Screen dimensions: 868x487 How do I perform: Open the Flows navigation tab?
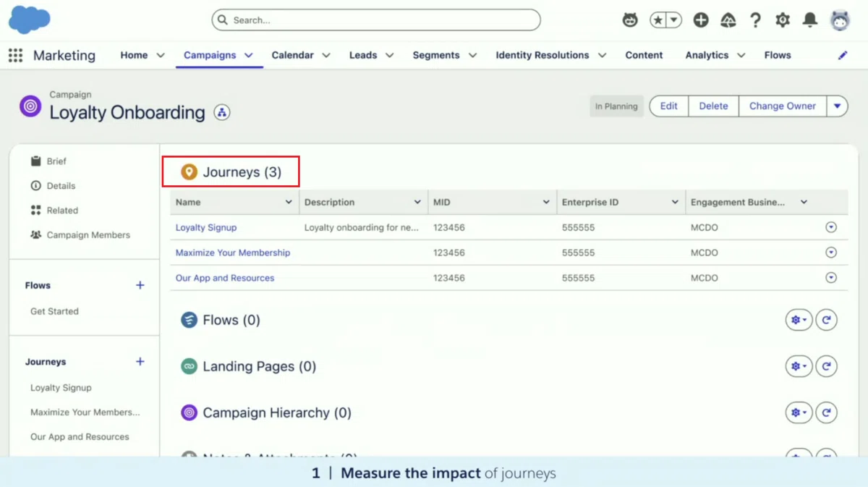pyautogui.click(x=778, y=55)
